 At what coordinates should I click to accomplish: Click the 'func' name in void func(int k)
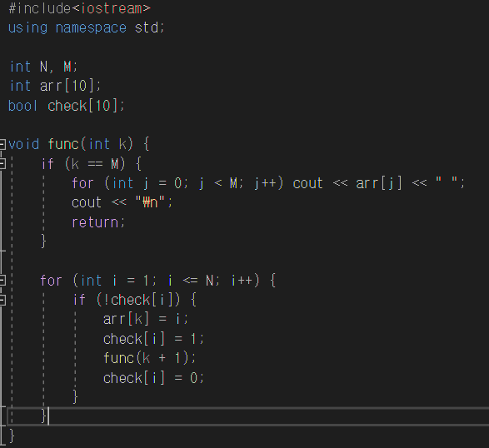pyautogui.click(x=63, y=144)
